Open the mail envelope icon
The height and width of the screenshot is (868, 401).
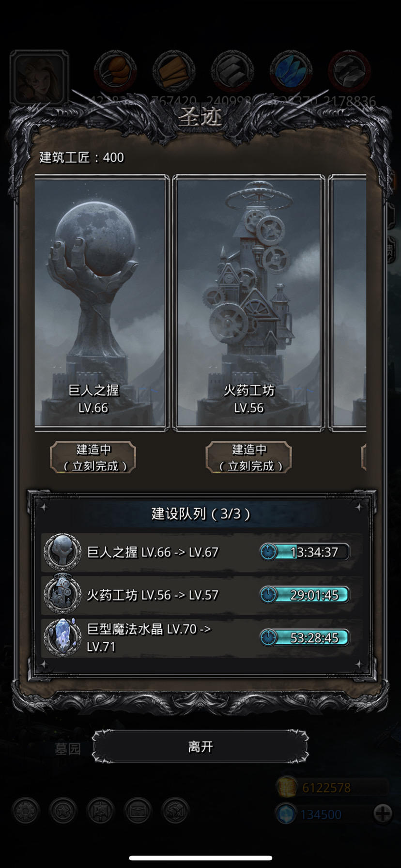pos(138,810)
